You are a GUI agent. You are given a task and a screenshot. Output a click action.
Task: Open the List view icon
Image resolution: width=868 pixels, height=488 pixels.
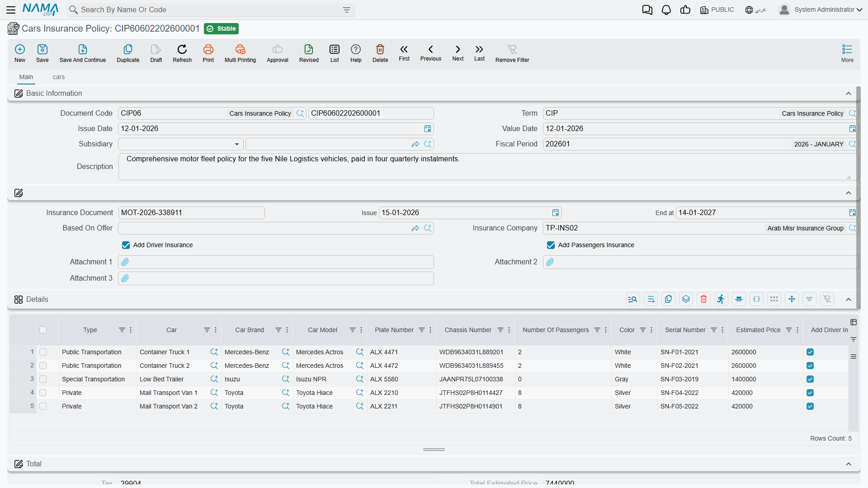[335, 49]
